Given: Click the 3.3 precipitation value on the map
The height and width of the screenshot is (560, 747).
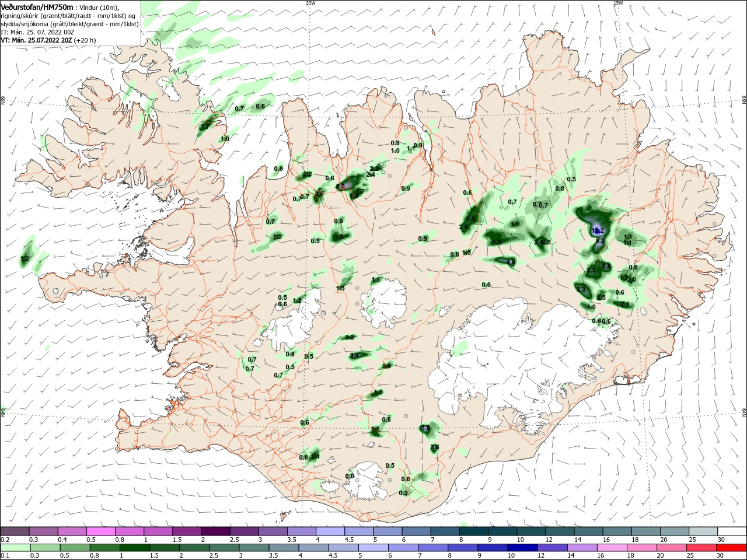Looking at the screenshot, I should (x=581, y=289).
